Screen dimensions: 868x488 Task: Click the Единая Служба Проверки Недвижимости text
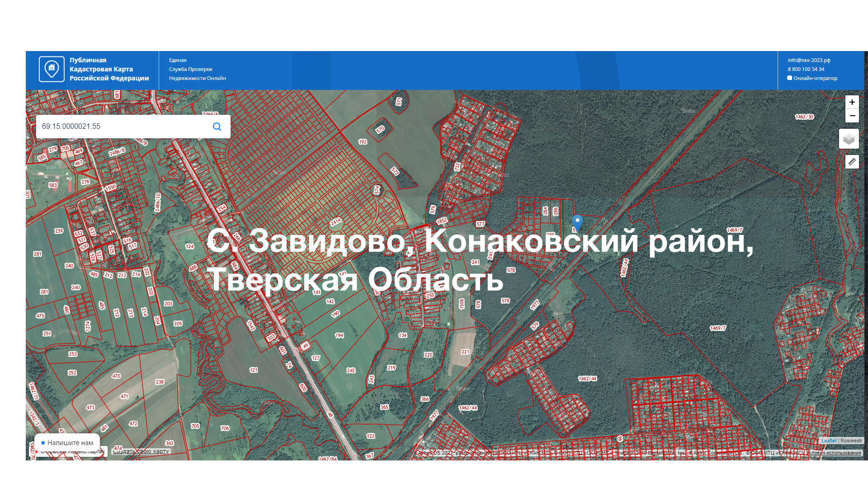click(197, 69)
